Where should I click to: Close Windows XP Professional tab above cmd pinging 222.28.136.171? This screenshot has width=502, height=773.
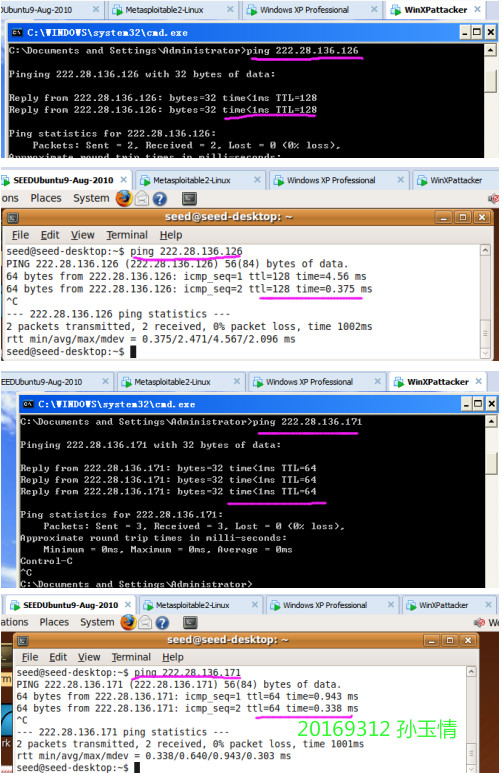(377, 382)
